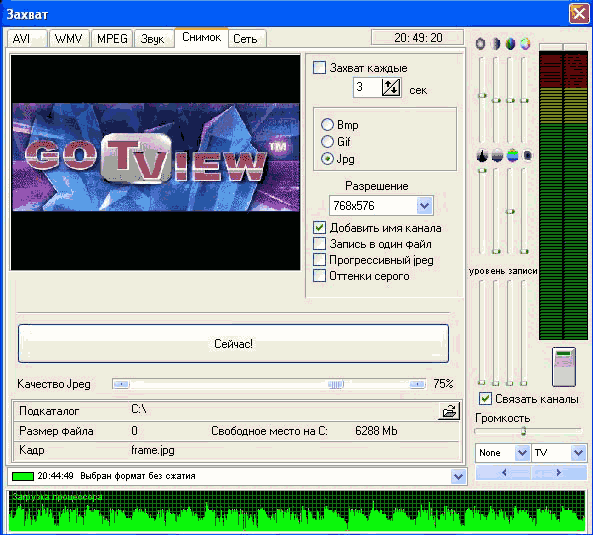
Task: Open the Звук tab
Action: (x=153, y=39)
